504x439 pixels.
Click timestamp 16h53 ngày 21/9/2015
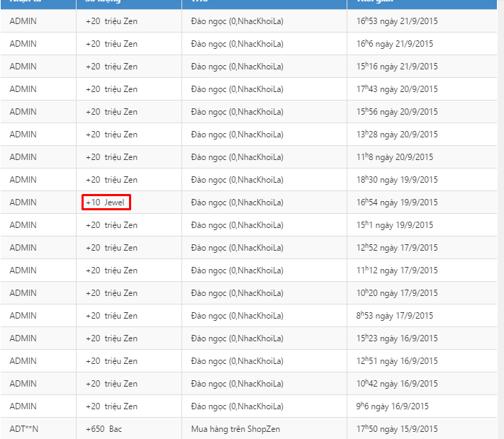397,21
